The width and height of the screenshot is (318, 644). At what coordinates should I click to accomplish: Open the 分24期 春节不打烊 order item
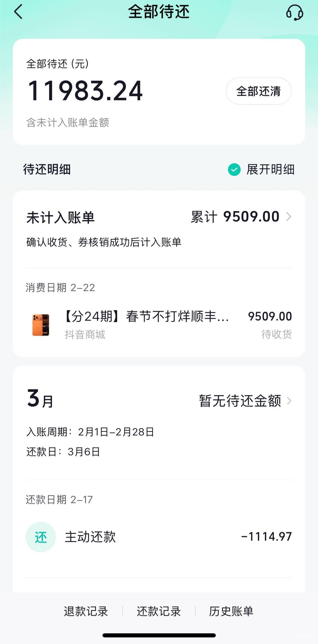point(147,317)
